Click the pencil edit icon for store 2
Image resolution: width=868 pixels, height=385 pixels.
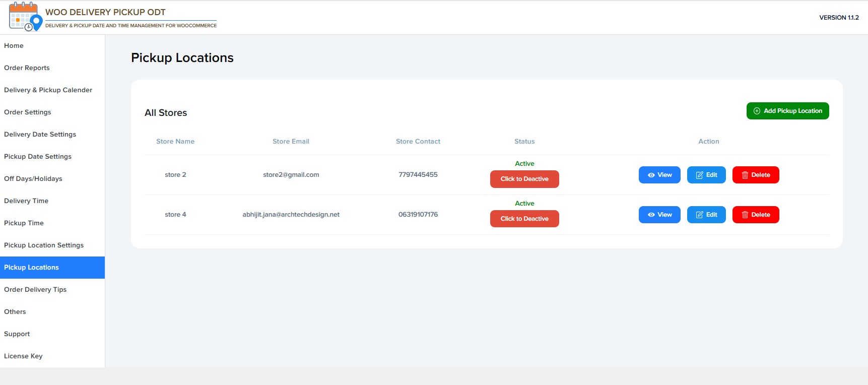click(699, 175)
